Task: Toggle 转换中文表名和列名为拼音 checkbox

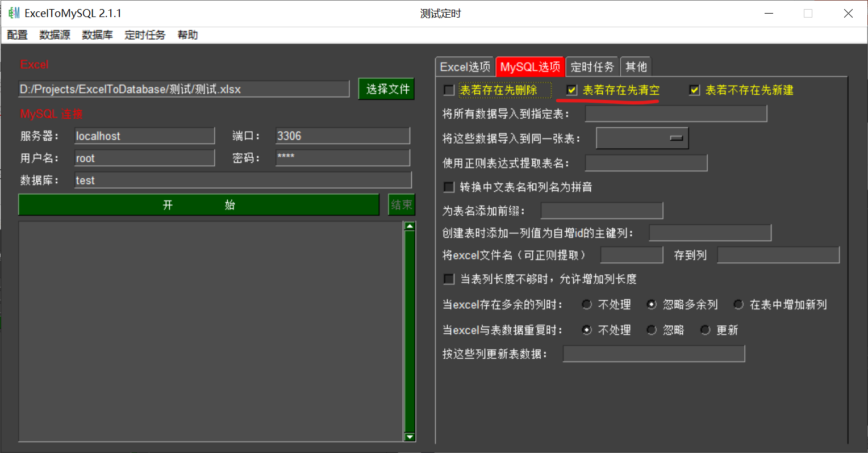Action: point(449,187)
